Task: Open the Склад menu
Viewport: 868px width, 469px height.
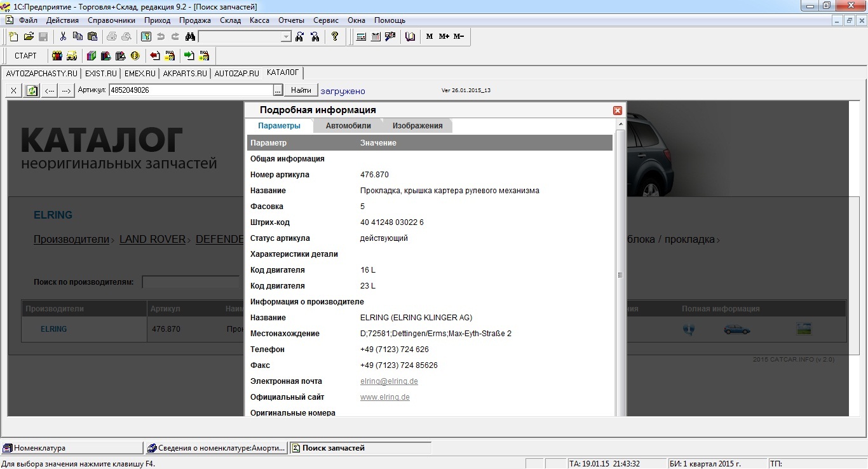Action: pyautogui.click(x=230, y=20)
